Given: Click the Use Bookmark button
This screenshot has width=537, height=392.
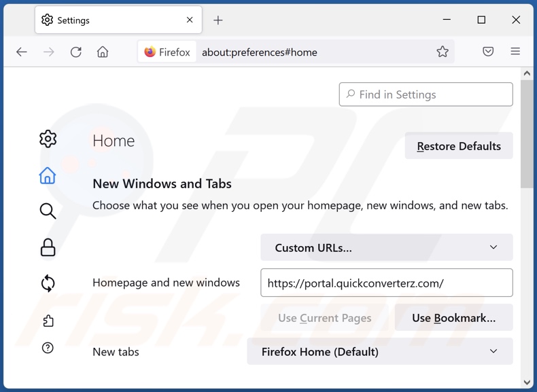Looking at the screenshot, I should [x=453, y=318].
